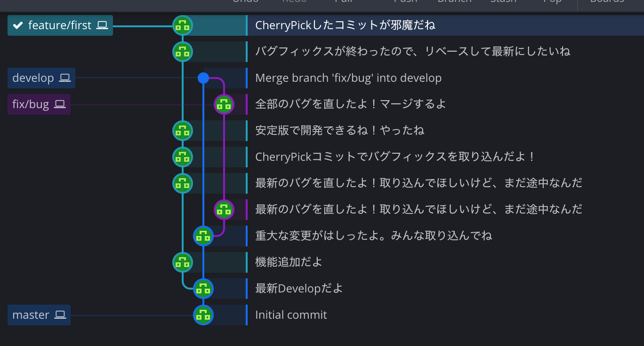Select commit message '機能追加だよ'

[289, 262]
